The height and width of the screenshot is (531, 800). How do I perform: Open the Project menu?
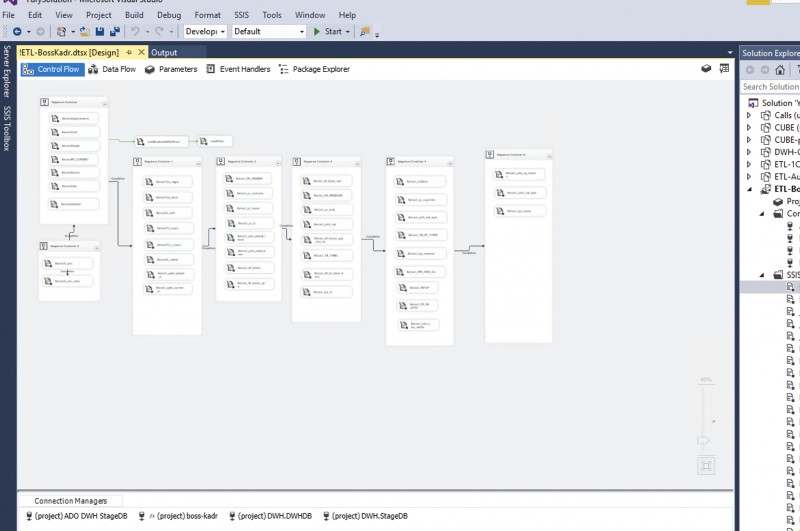[98, 15]
